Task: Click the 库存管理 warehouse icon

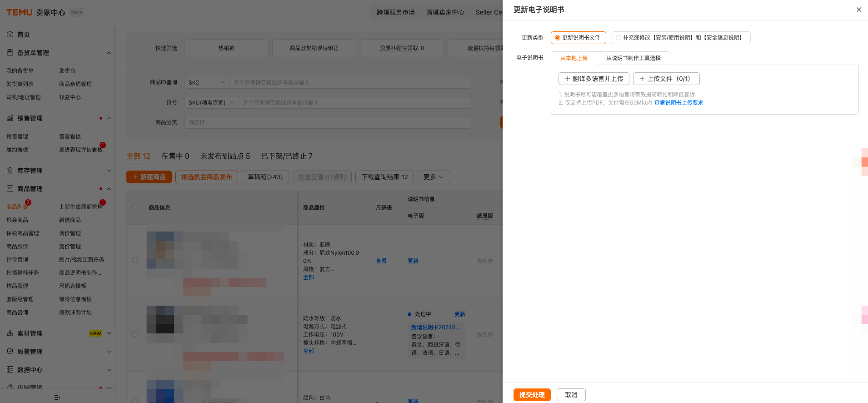Action: 10,171
